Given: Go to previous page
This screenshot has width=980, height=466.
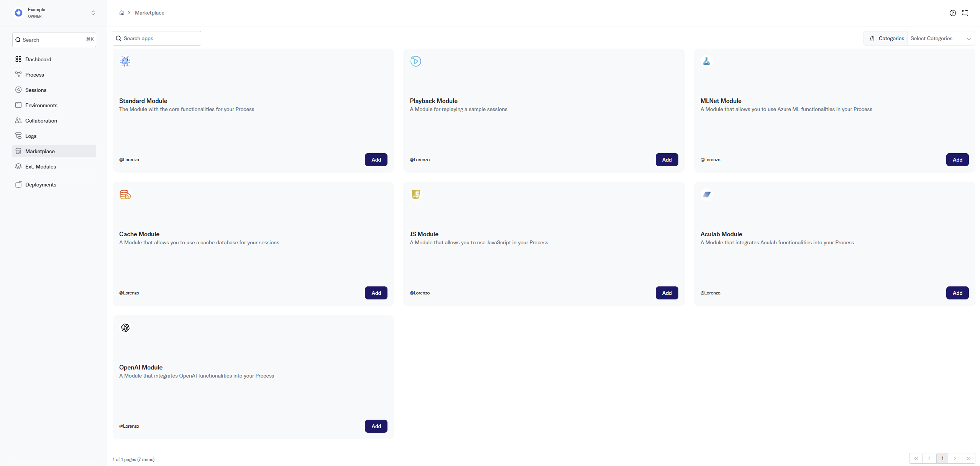Looking at the screenshot, I should pyautogui.click(x=929, y=458).
